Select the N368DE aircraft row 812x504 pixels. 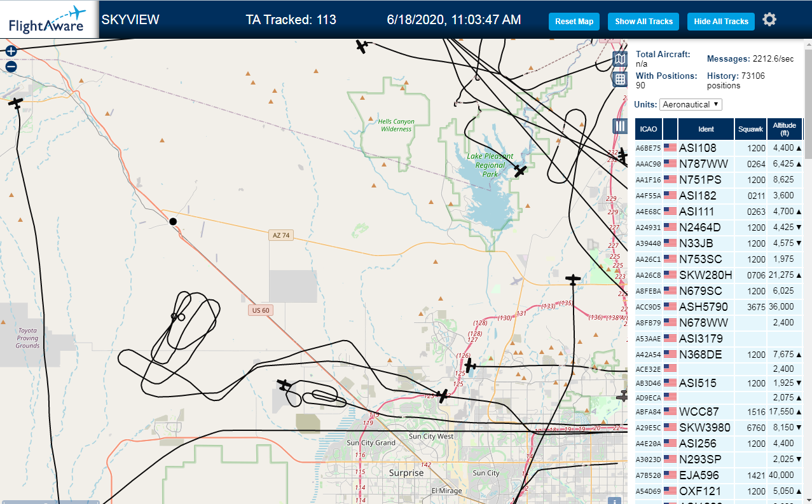tap(719, 354)
